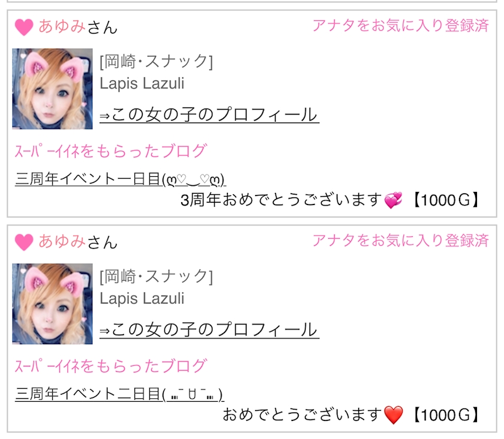Open あゆみ's profile photo in first card
504x439 pixels.
pyautogui.click(x=52, y=89)
